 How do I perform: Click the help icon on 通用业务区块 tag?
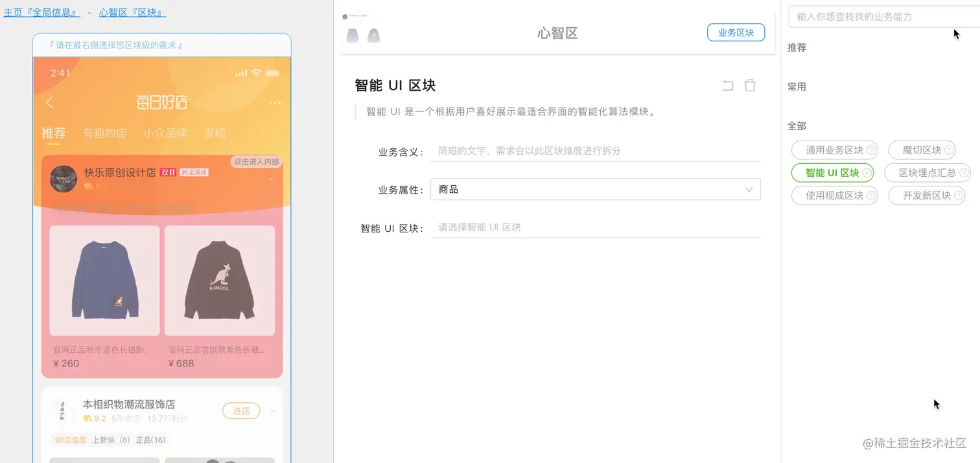(871, 150)
